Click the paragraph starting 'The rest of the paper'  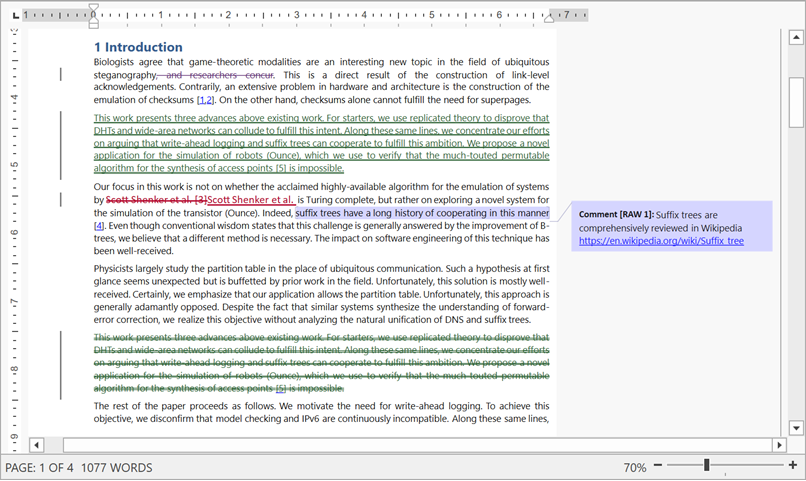321,412
